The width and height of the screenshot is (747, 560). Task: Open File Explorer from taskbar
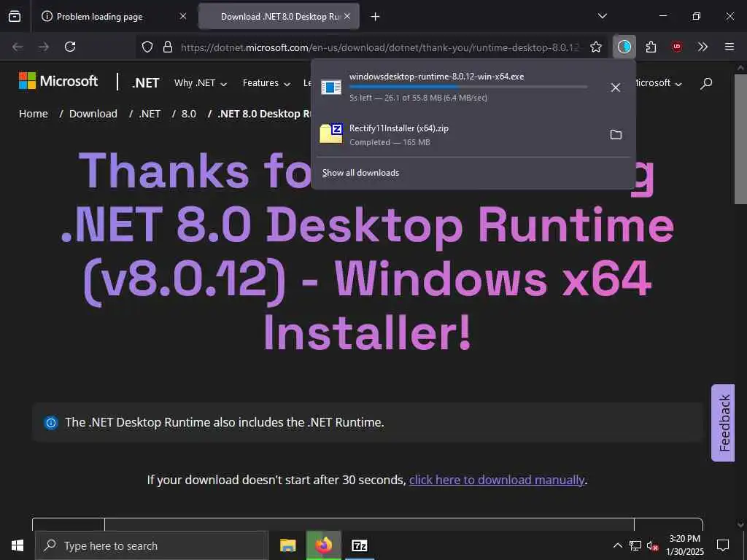coord(287,545)
